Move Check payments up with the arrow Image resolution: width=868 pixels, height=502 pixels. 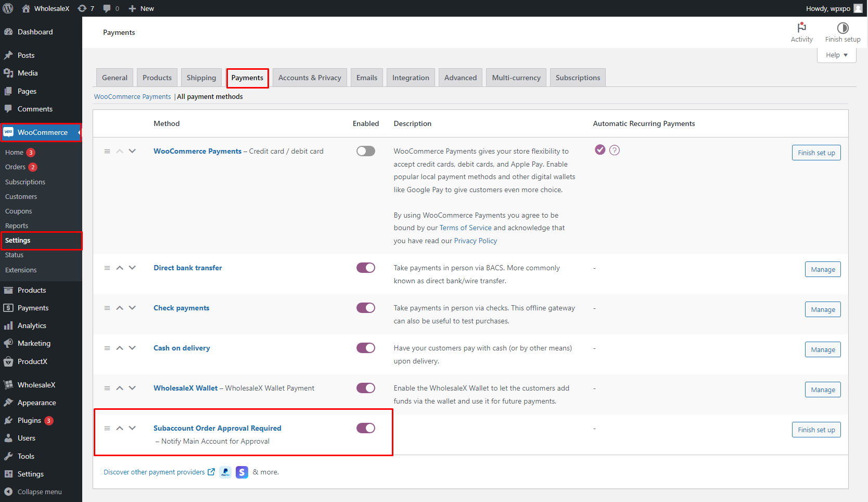120,308
